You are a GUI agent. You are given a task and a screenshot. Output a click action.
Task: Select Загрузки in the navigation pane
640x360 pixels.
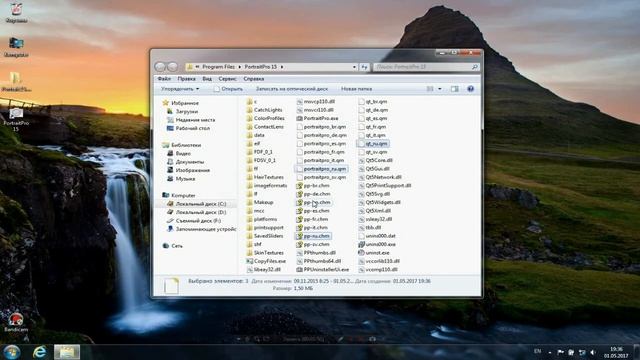(x=182, y=111)
